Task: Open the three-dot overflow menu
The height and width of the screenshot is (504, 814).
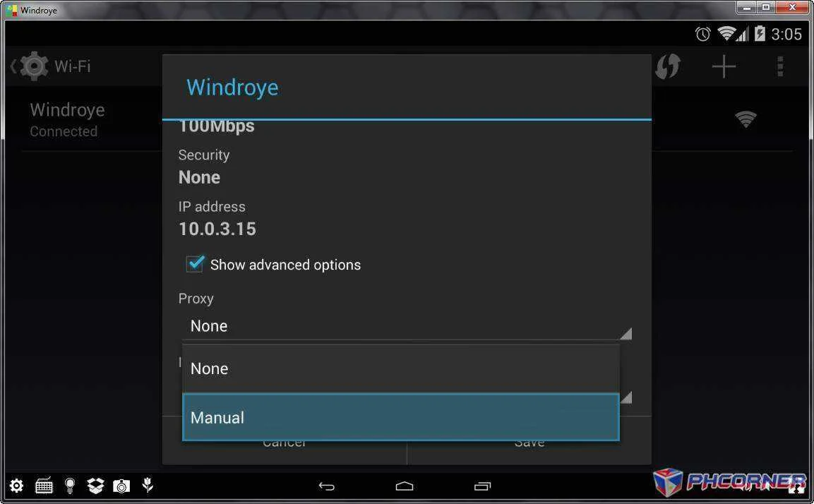Action: [x=779, y=67]
